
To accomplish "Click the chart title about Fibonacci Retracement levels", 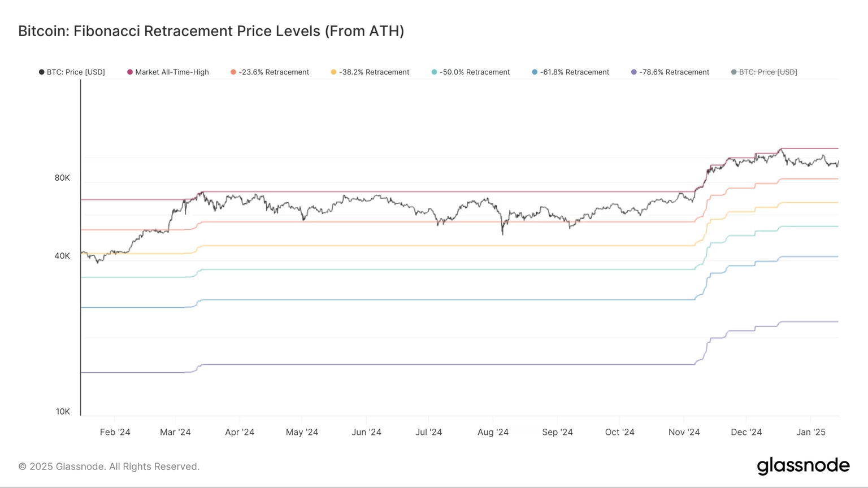I will (211, 31).
